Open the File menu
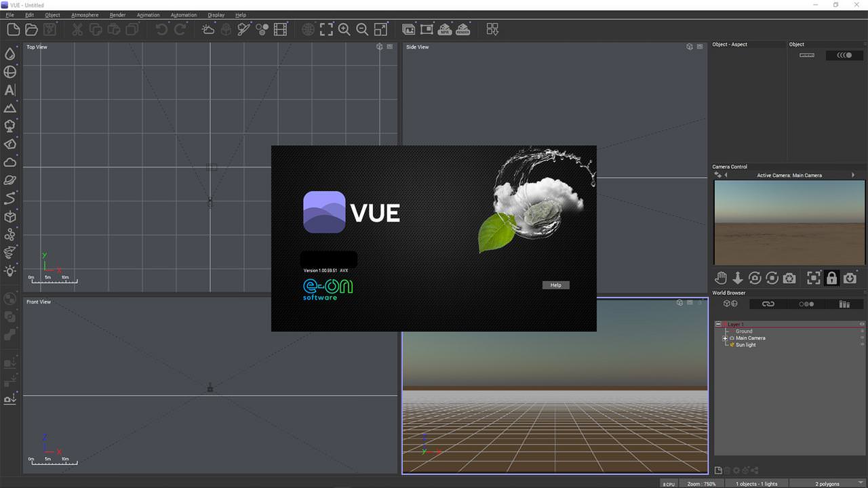 click(9, 15)
